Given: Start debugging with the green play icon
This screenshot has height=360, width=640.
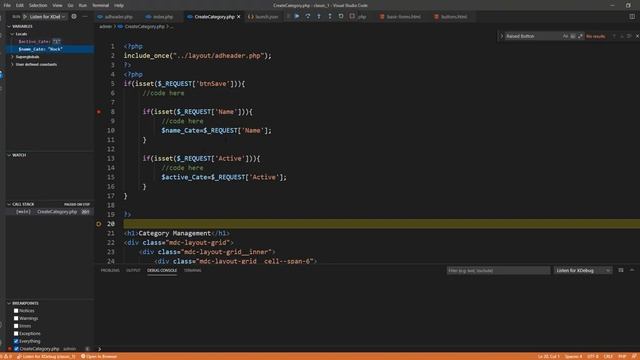Looking at the screenshot, I should coord(25,17).
